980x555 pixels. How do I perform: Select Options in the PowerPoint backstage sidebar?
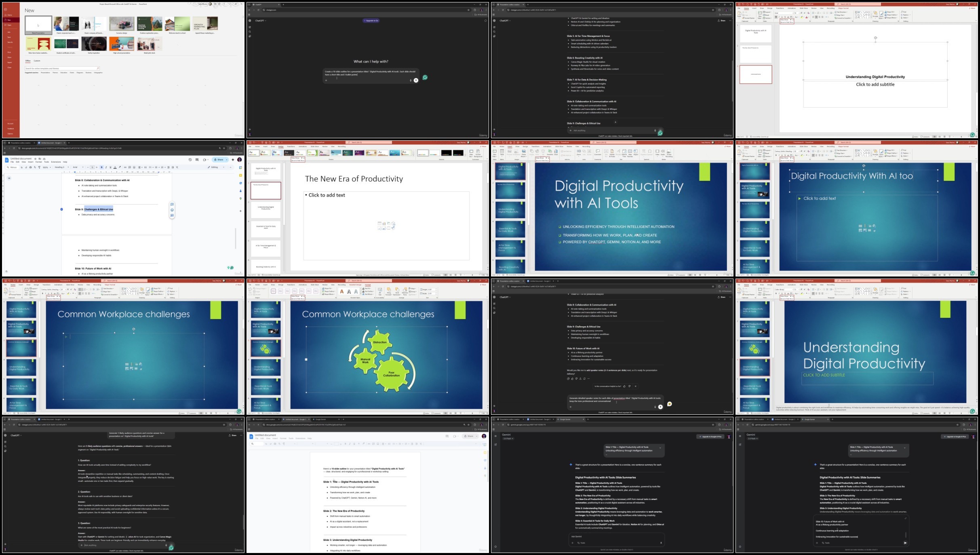click(10, 133)
